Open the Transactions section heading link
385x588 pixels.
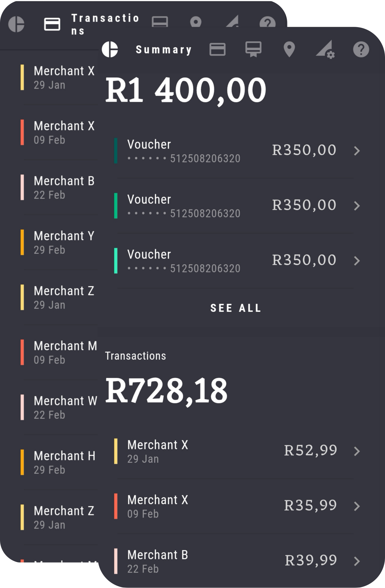(135, 356)
